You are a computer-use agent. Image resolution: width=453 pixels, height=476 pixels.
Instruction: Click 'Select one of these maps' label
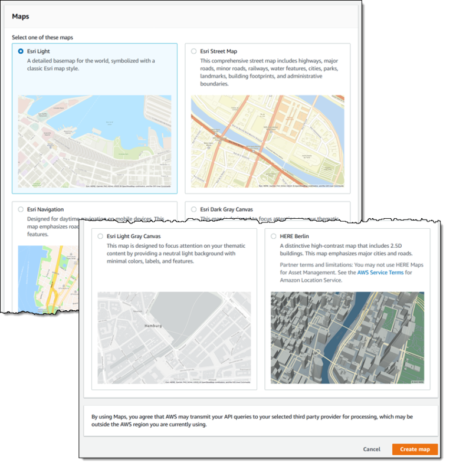[42, 37]
